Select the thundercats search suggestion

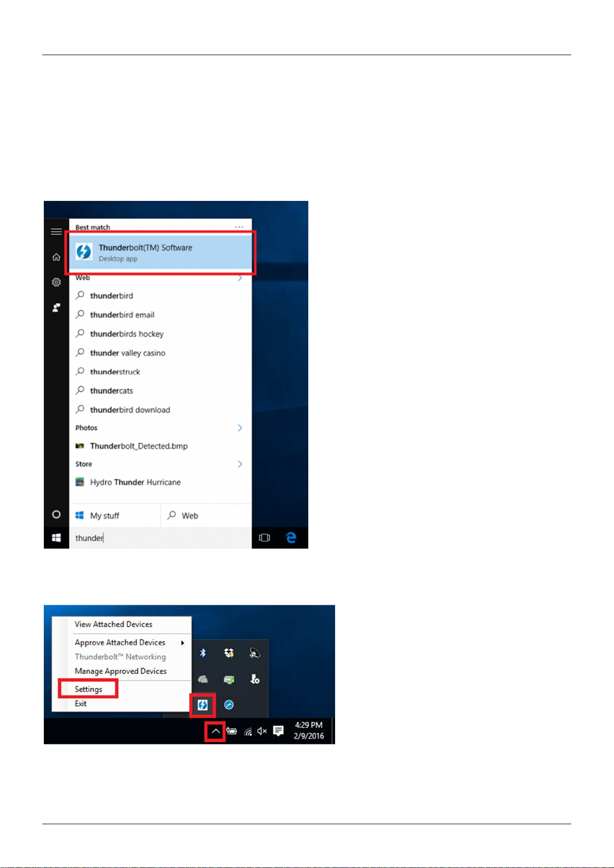[160, 391]
